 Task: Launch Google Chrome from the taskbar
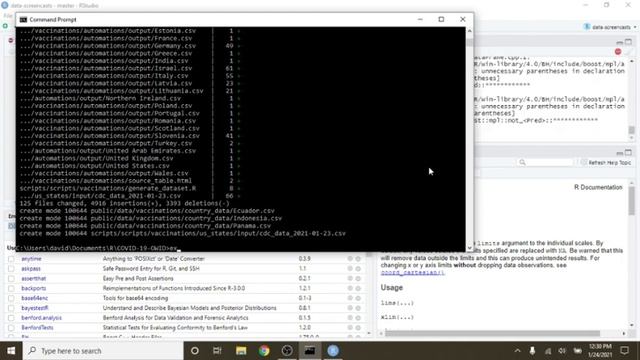coord(264,351)
